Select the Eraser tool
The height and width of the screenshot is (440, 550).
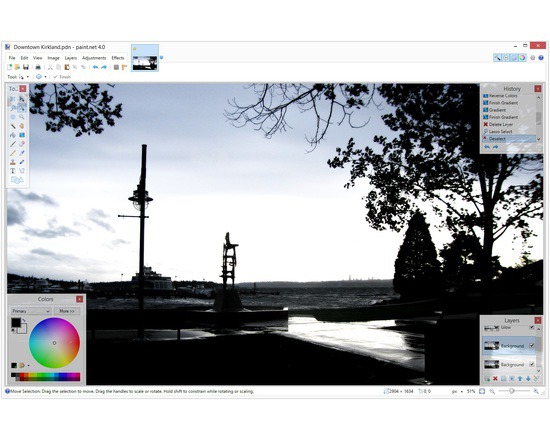(22, 144)
